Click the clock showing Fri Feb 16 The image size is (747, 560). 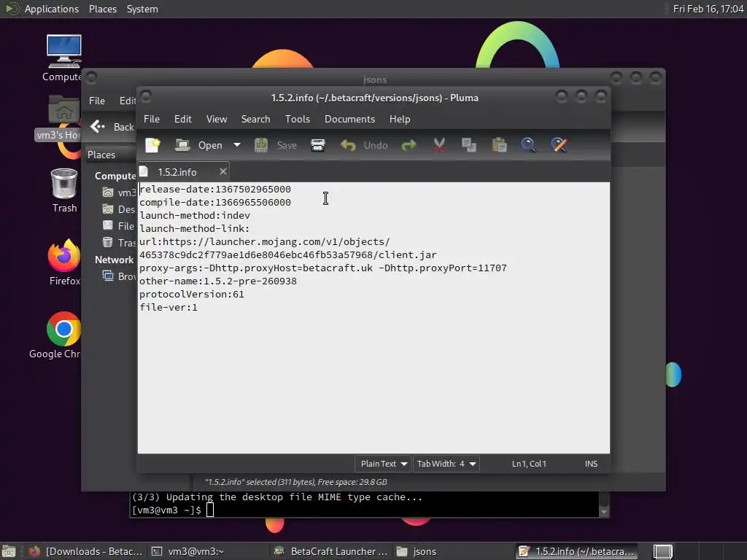coord(708,9)
